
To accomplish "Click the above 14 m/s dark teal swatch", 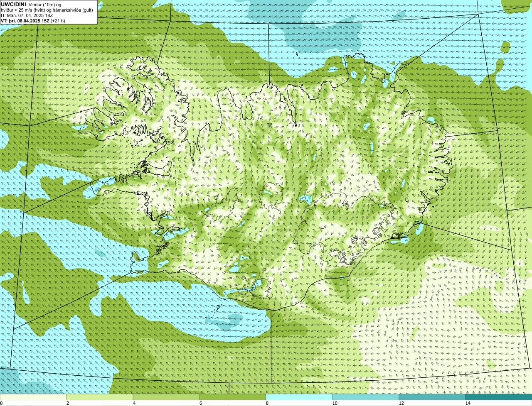I will (499, 397).
